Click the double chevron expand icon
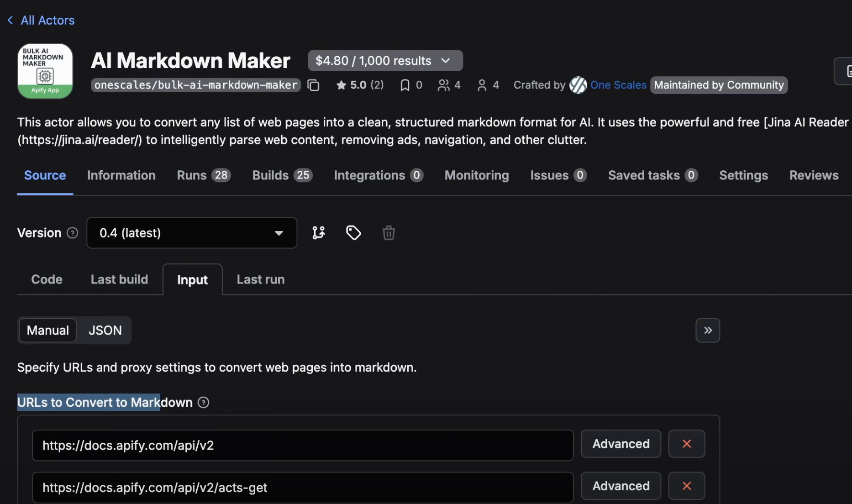Image resolution: width=852 pixels, height=504 pixels. click(707, 330)
